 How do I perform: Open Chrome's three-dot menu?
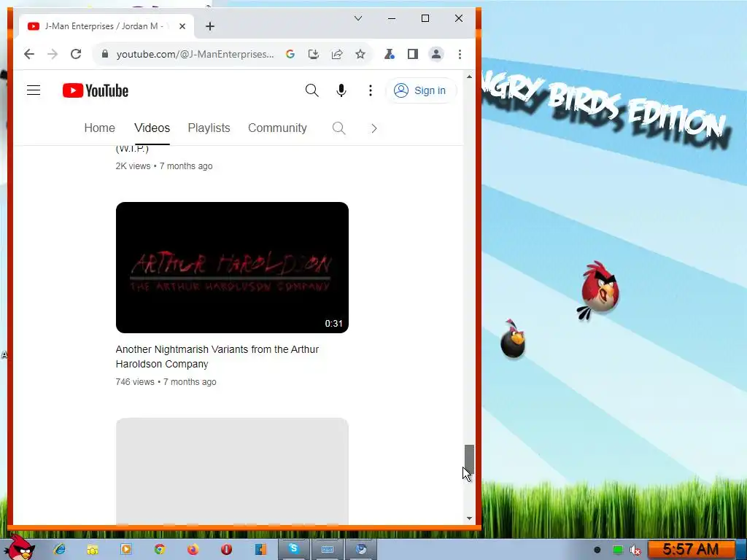pyautogui.click(x=460, y=54)
